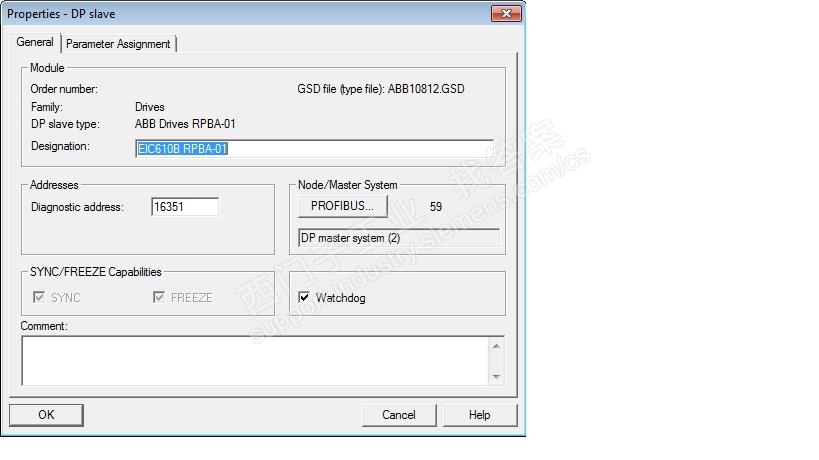Click the DP master system (2) field
The image size is (819, 460).
click(399, 238)
